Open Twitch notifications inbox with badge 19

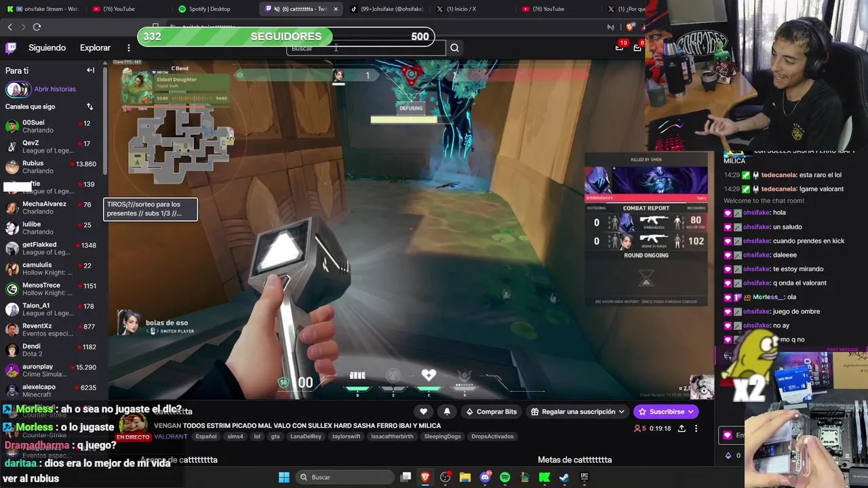[x=619, y=47]
